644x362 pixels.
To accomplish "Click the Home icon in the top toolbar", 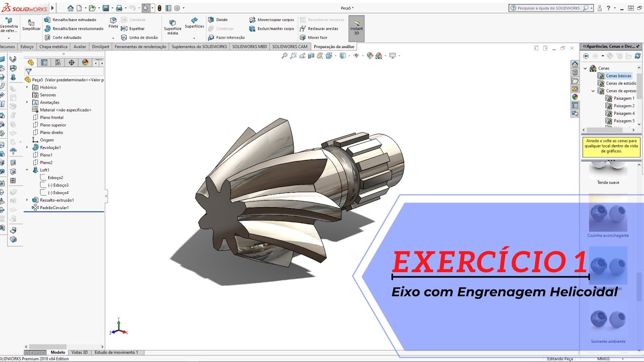I will 70,8.
